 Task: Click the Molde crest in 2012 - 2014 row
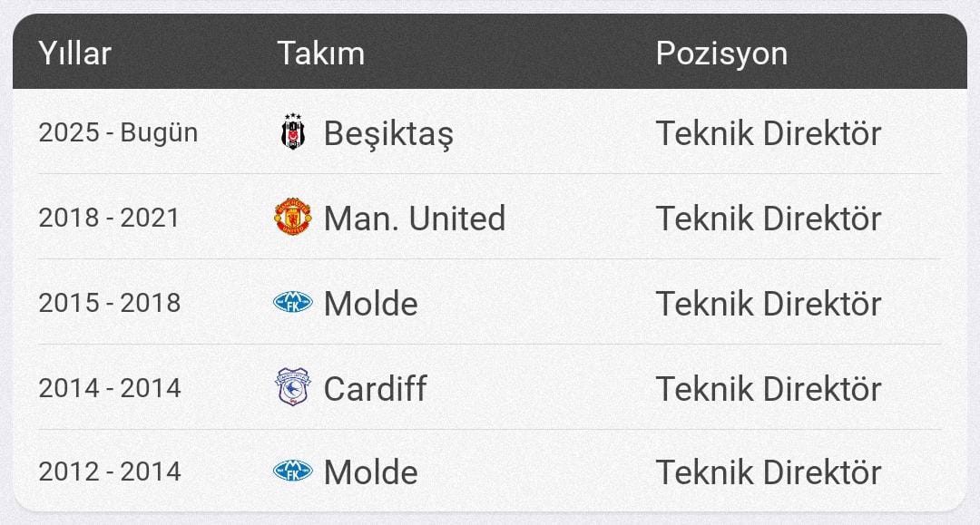coord(292,471)
